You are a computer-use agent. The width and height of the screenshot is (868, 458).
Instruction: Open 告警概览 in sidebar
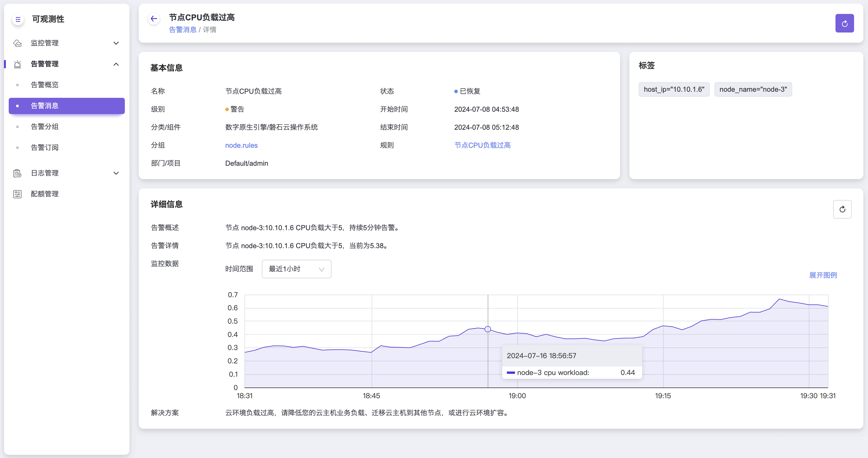click(x=44, y=85)
